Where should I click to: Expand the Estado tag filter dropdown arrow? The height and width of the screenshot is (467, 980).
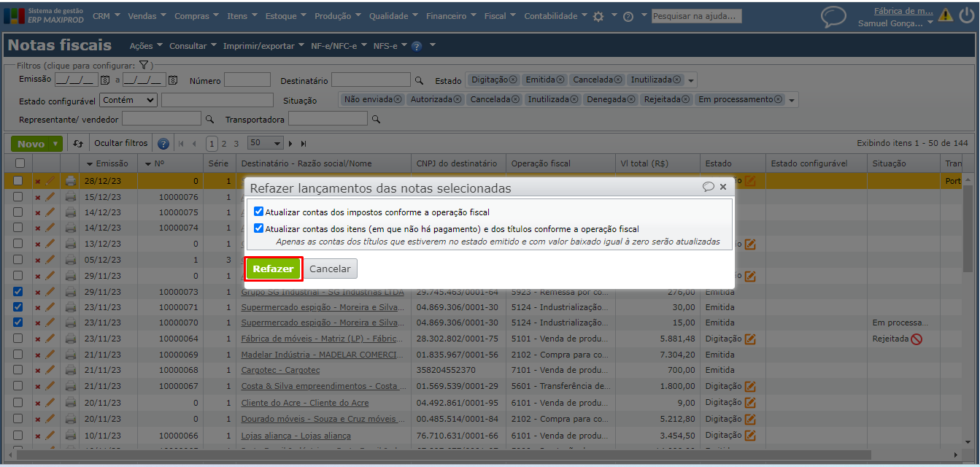click(692, 80)
